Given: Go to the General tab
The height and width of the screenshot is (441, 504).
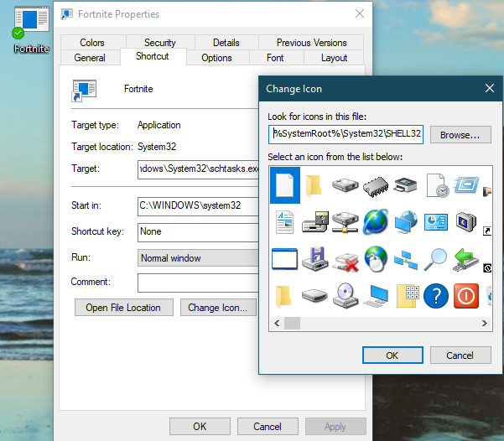Looking at the screenshot, I should [90, 58].
